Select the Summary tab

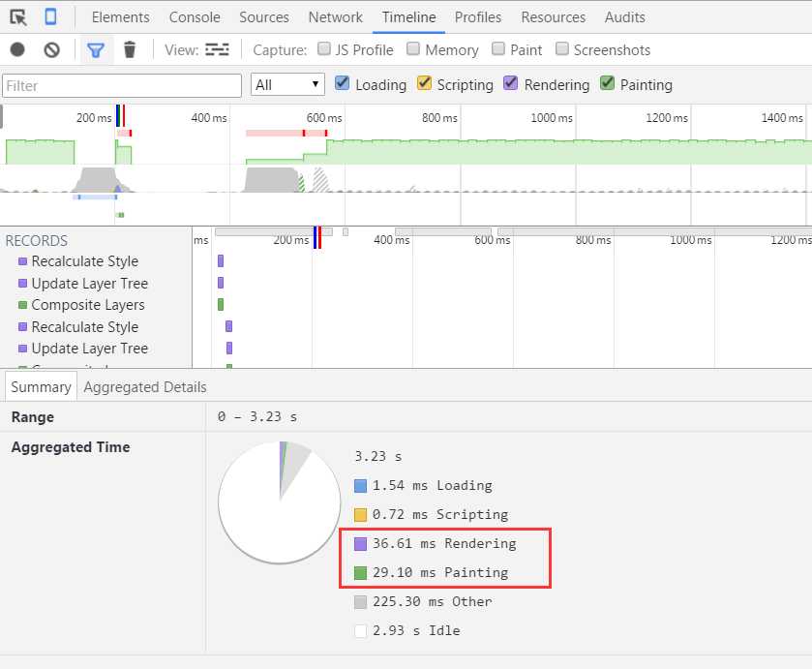(41, 387)
